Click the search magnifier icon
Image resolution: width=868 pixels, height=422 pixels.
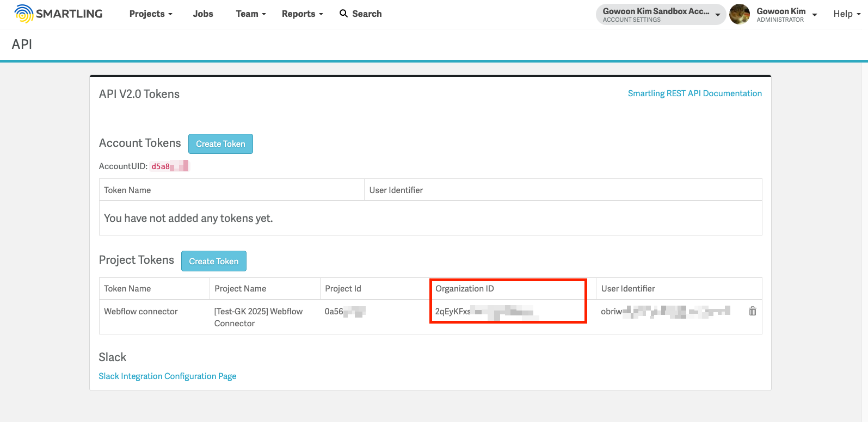tap(343, 14)
